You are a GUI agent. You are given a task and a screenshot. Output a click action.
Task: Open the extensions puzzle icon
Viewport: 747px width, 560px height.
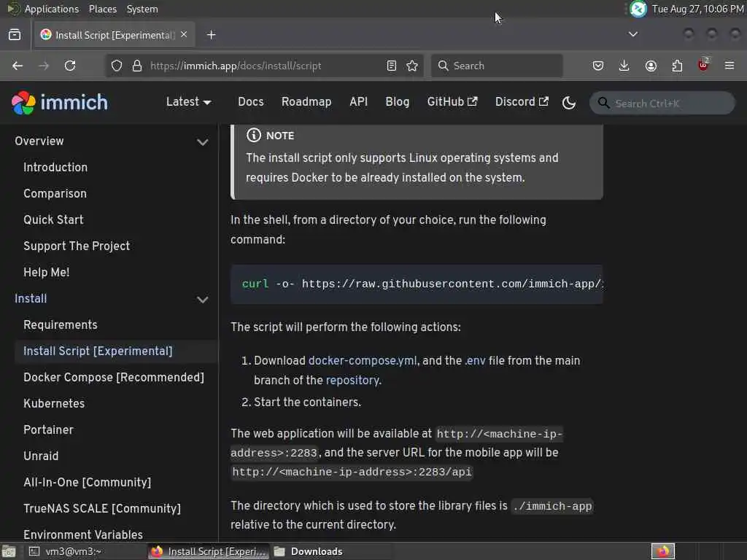pyautogui.click(x=677, y=66)
